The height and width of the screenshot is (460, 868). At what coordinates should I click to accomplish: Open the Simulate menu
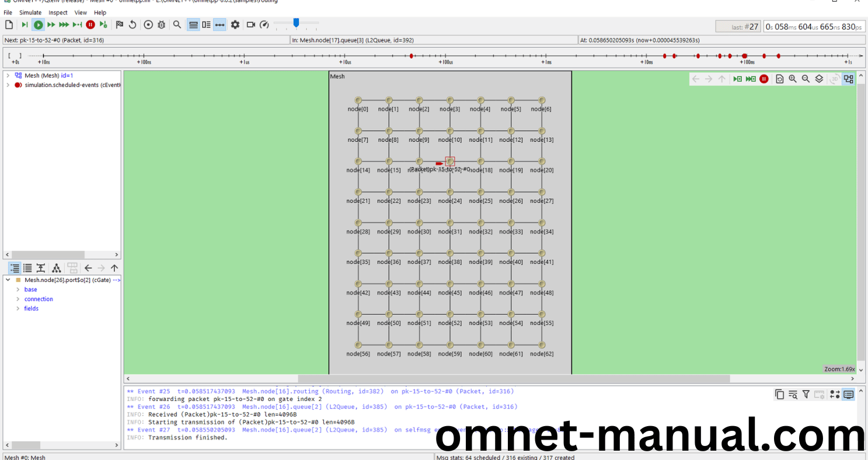[x=30, y=12]
